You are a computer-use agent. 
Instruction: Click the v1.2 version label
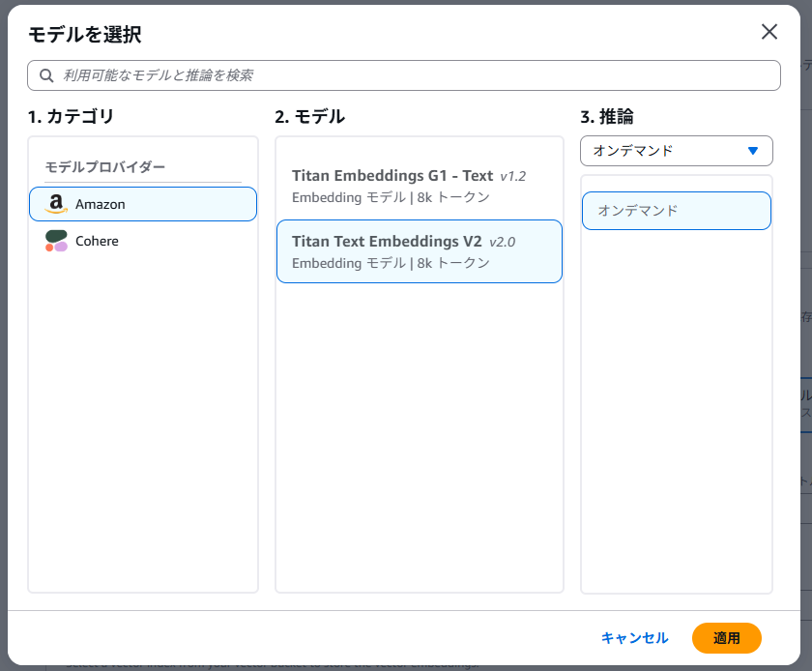pos(512,176)
